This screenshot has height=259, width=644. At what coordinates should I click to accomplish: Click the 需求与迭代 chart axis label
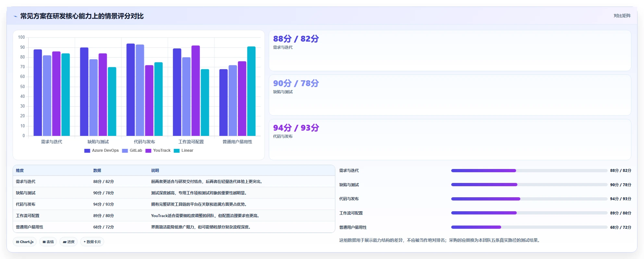pyautogui.click(x=52, y=142)
